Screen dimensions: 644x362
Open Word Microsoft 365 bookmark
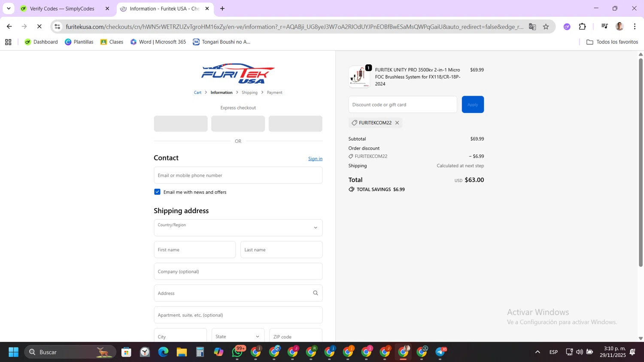tap(158, 42)
